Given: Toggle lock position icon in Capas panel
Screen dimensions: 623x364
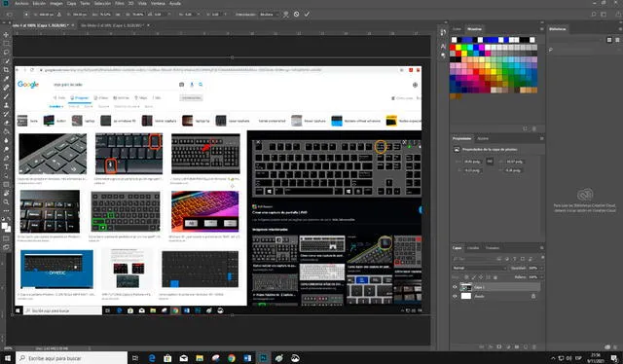Looking at the screenshot, I should pos(481,277).
